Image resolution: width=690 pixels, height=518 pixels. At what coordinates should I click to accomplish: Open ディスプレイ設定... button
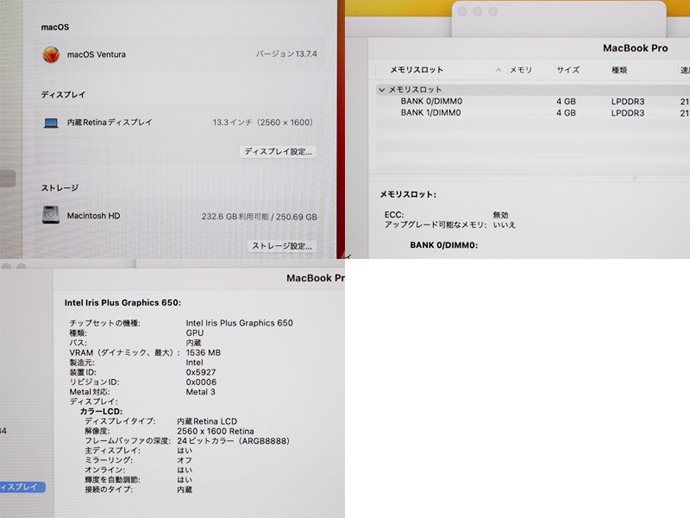click(x=278, y=151)
